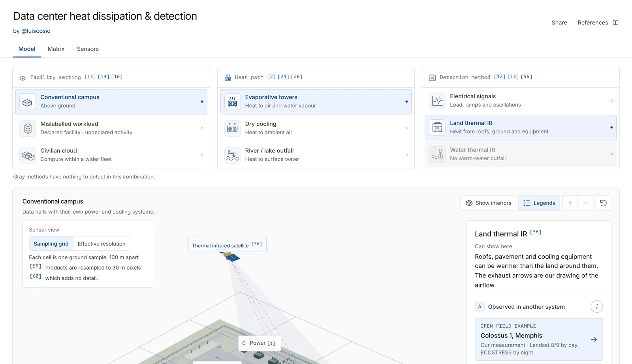Click the Electrical signals waveform icon
Image resolution: width=632 pixels, height=364 pixels.
(437, 101)
